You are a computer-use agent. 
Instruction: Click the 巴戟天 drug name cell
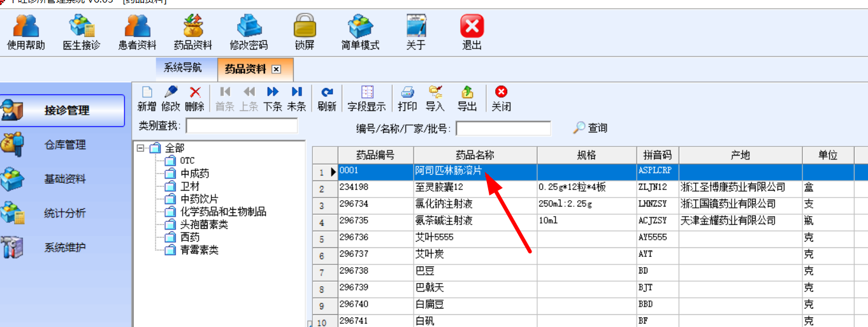(x=475, y=287)
